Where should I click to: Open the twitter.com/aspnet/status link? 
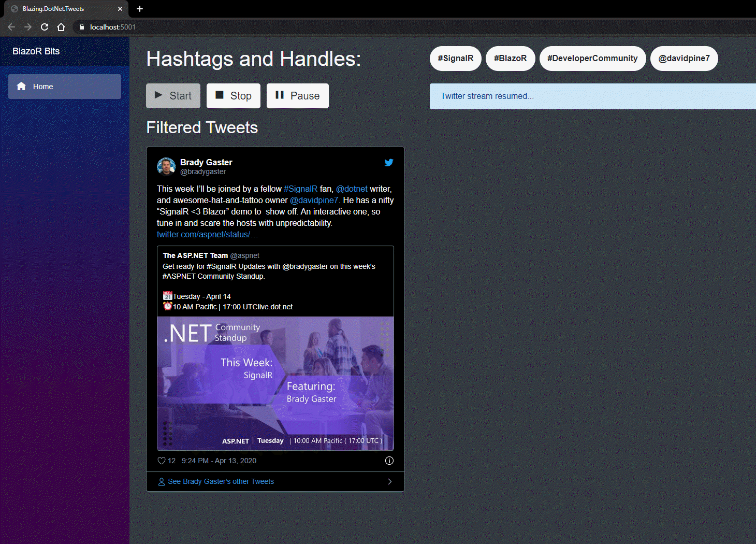(x=207, y=235)
